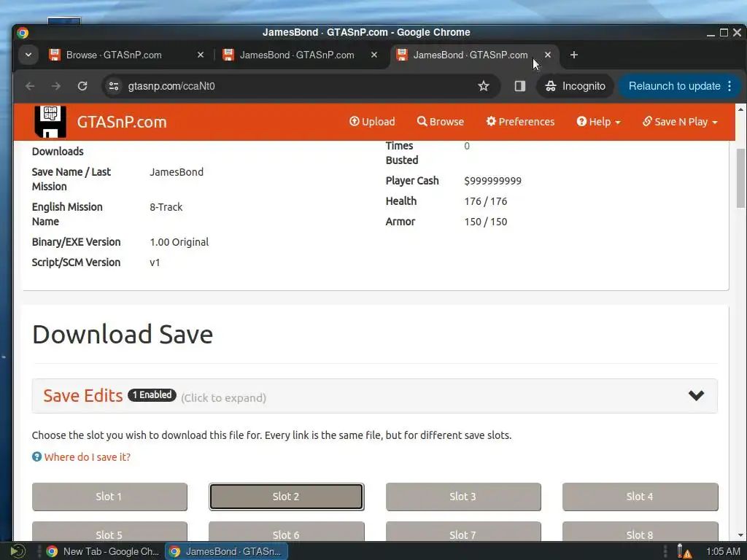The height and width of the screenshot is (560, 747).
Task: Select the 1.00 Original version text
Action: (179, 242)
